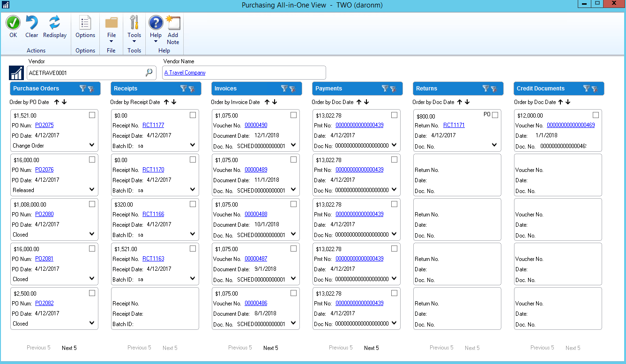Check the checkbox on PO2075 card
Viewport: 626px width, 364px height.
coord(92,115)
